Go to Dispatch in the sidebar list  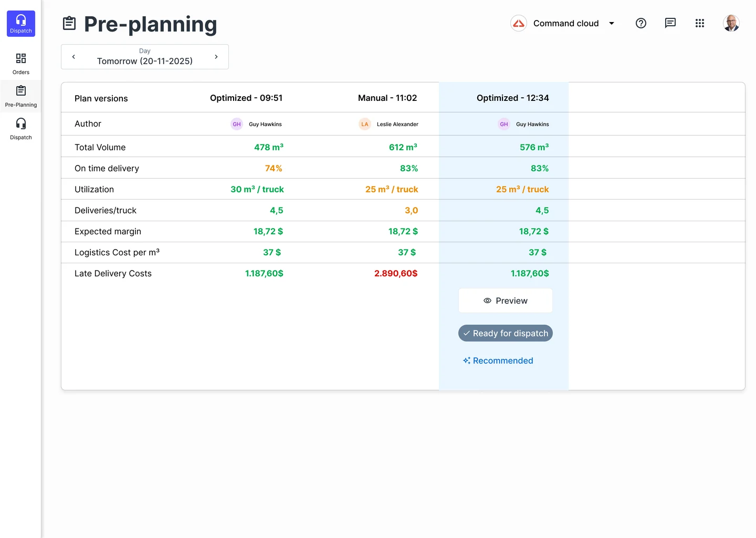tap(21, 129)
